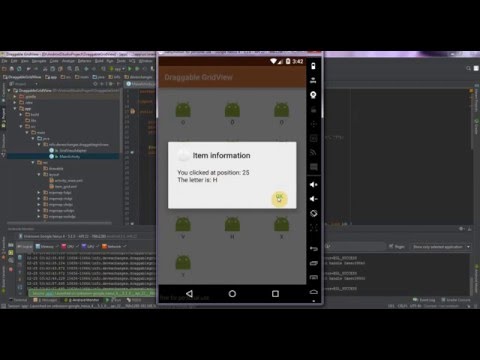480x360 pixels.
Task: Open the app run configuration dropdown
Action: (x=118, y=69)
